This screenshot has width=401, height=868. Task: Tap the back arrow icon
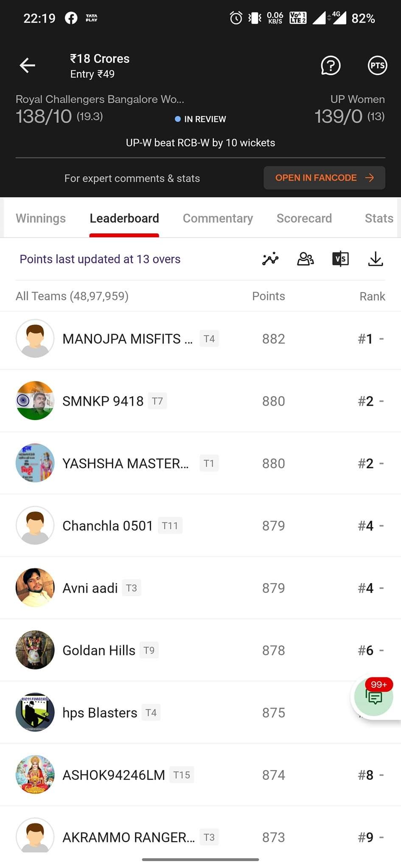pyautogui.click(x=28, y=65)
